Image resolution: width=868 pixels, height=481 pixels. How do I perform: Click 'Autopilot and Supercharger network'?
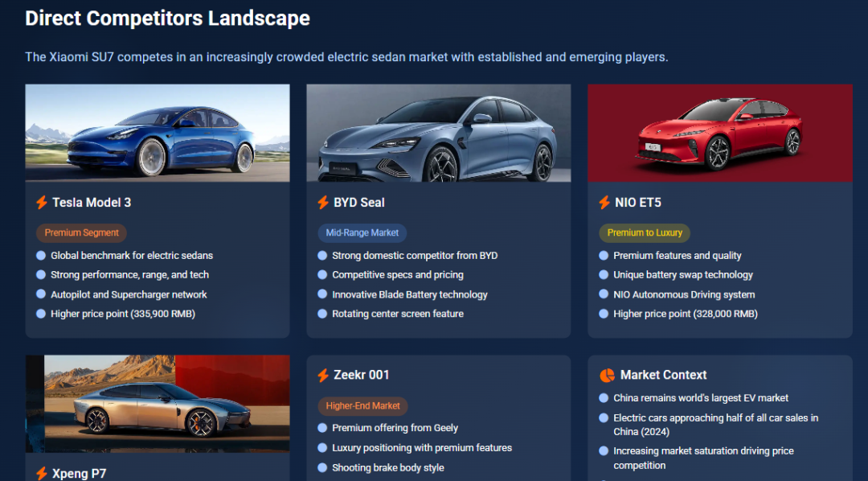pyautogui.click(x=129, y=295)
